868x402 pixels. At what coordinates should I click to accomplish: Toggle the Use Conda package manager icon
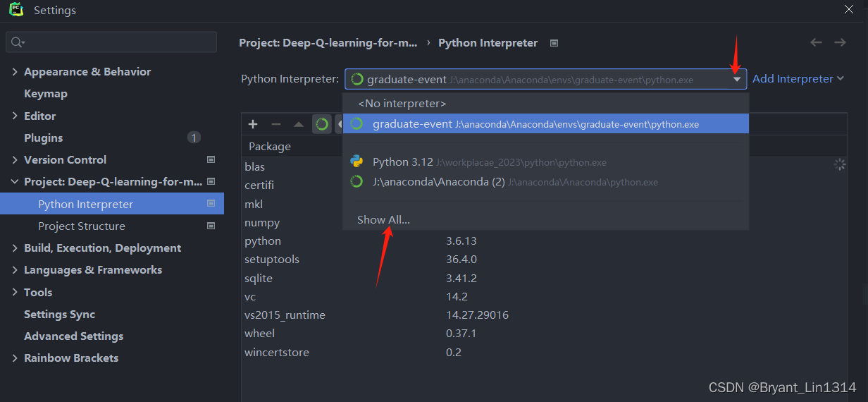click(x=322, y=124)
